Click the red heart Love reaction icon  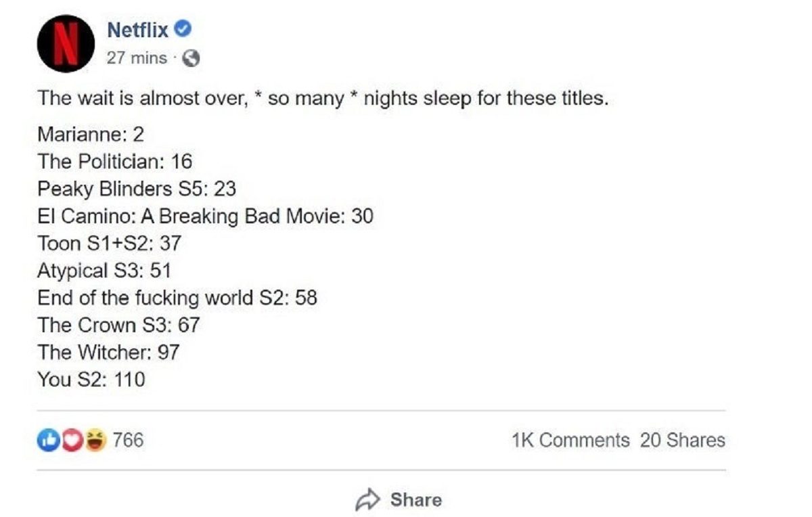click(x=72, y=441)
